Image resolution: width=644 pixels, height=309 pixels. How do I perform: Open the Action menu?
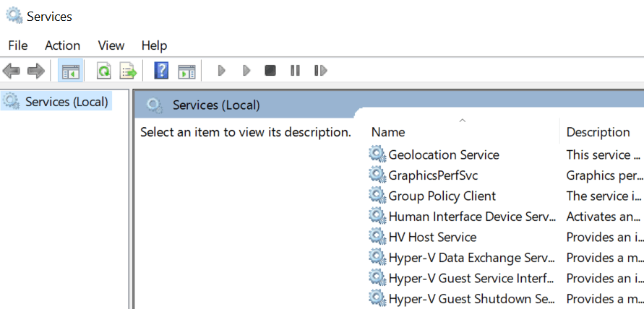[x=62, y=45]
